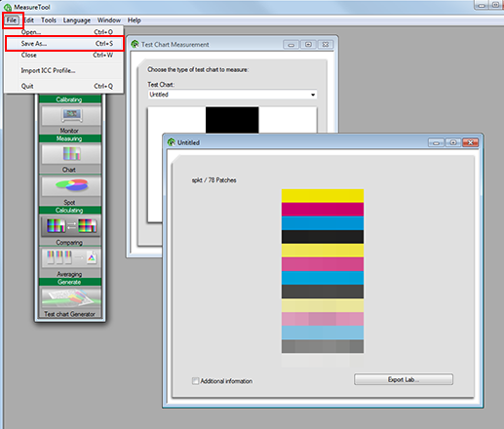Close the Untitled measurement window
The width and height of the screenshot is (504, 429).
[470, 142]
